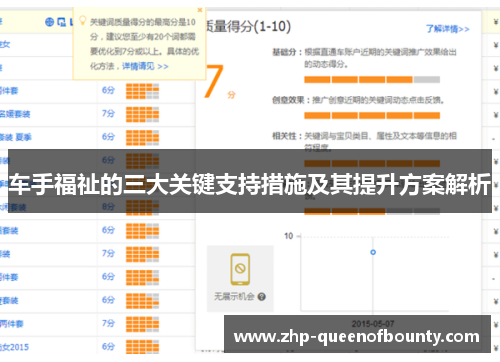
Task: Click the 7分 score in 两件套 row
Action: [x=108, y=323]
